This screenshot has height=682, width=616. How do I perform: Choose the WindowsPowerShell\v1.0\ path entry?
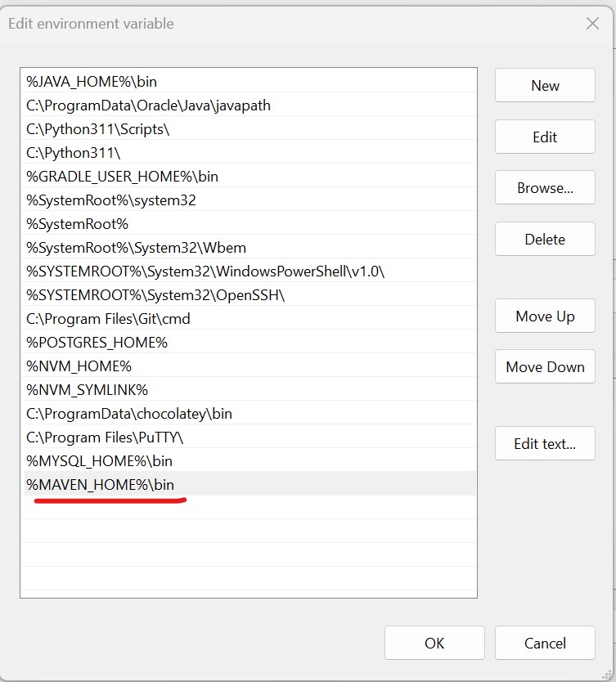(205, 271)
